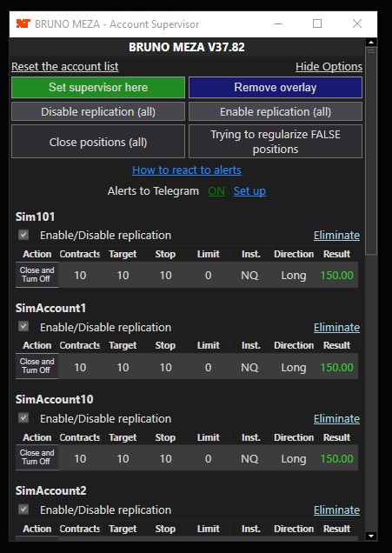The height and width of the screenshot is (553, 392).
Task: Eliminate the SimAccount1 account
Action: (336, 327)
